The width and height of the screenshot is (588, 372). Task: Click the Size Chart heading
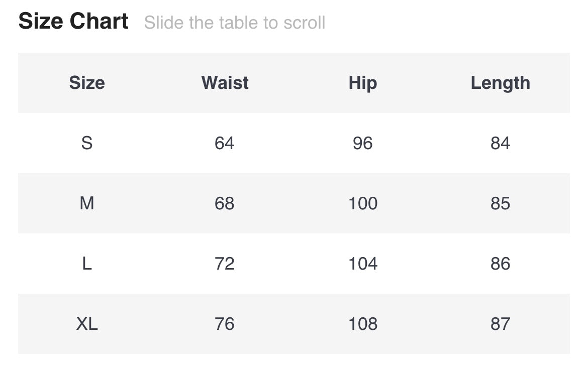coord(73,22)
